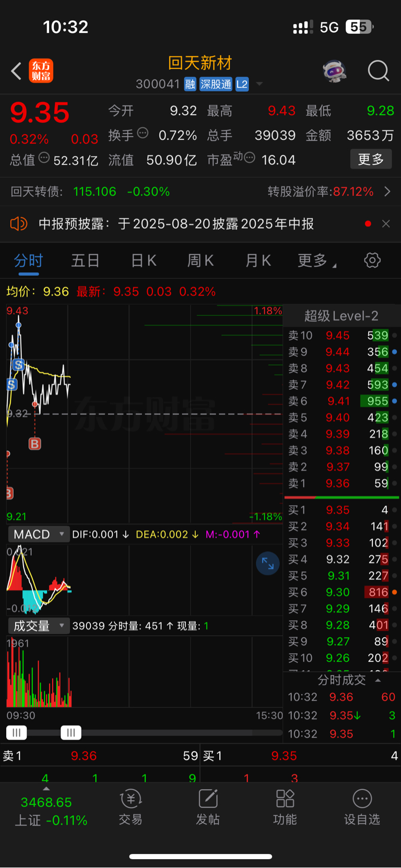
Task: Select the 分时 chart tab
Action: (x=28, y=260)
